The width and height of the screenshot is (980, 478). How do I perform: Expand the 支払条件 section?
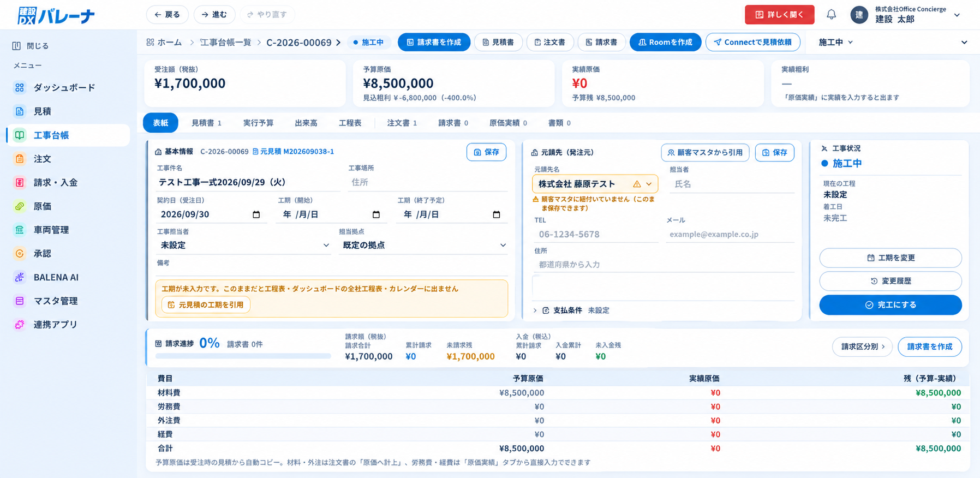[x=571, y=310]
